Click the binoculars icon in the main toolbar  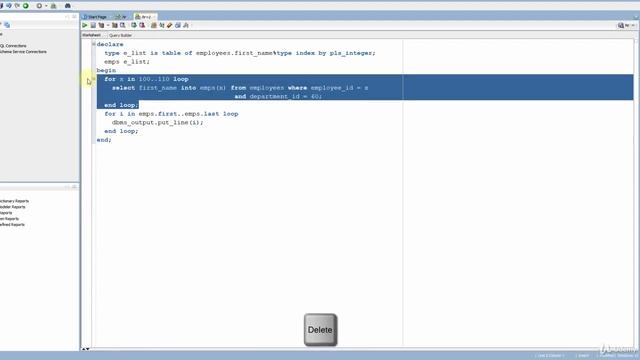pos(68,6)
